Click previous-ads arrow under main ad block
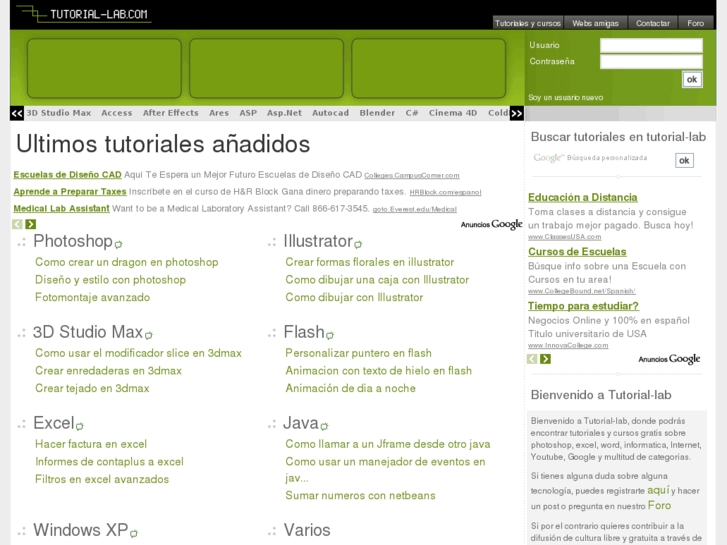Image resolution: width=727 pixels, height=545 pixels. 18,224
